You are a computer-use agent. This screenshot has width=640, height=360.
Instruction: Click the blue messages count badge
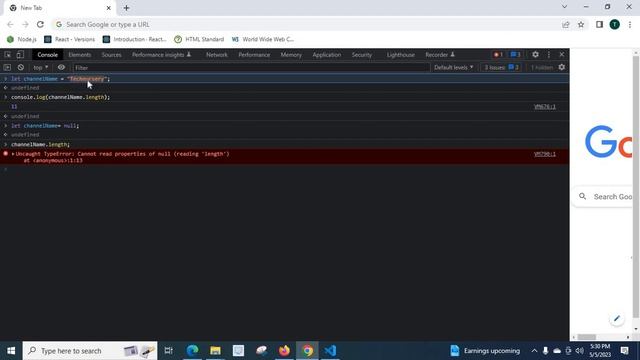(x=515, y=55)
